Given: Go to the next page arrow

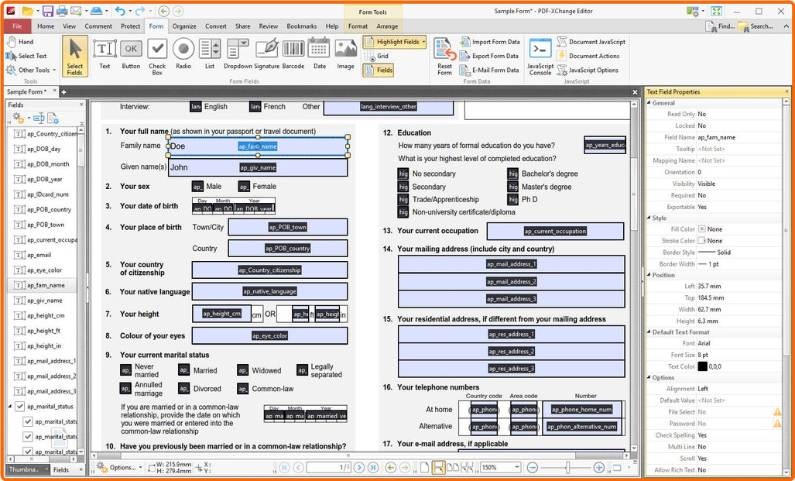Looking at the screenshot, I should pyautogui.click(x=359, y=467).
